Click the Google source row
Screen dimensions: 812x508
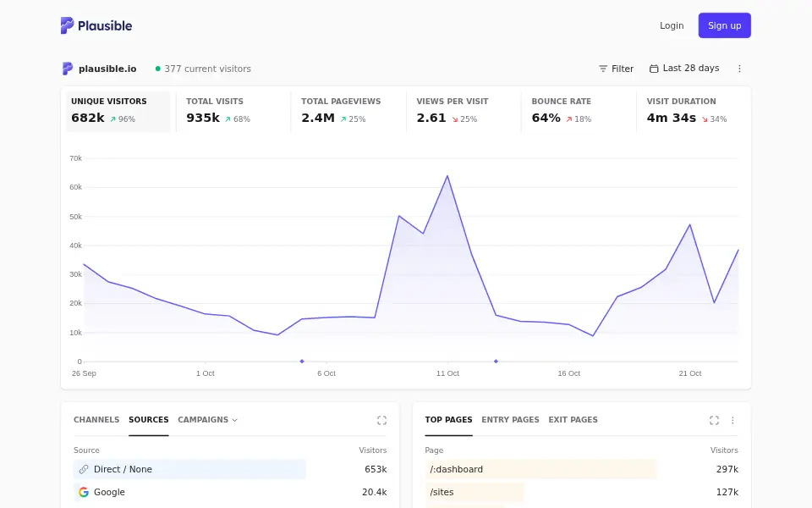point(230,492)
